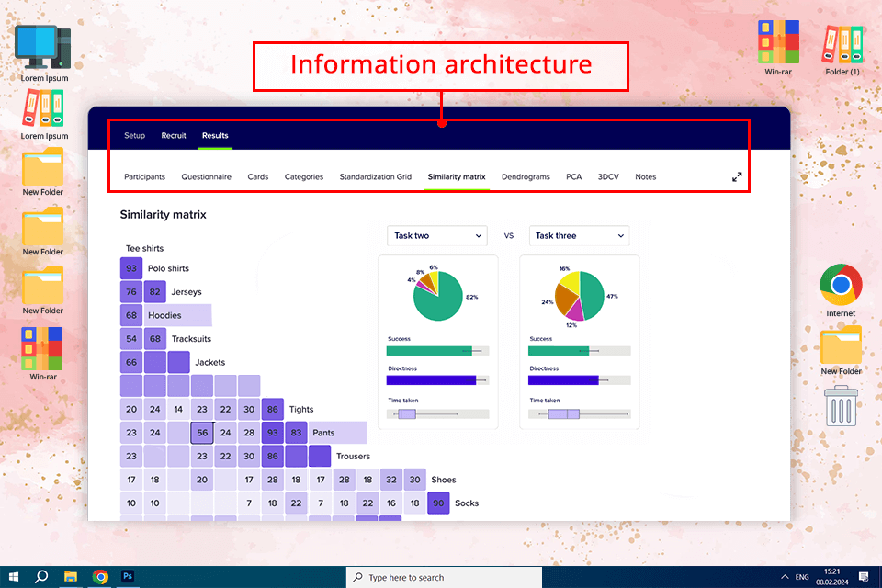Click the 83 cell beside Pants
Image resolution: width=882 pixels, height=588 pixels.
click(296, 433)
